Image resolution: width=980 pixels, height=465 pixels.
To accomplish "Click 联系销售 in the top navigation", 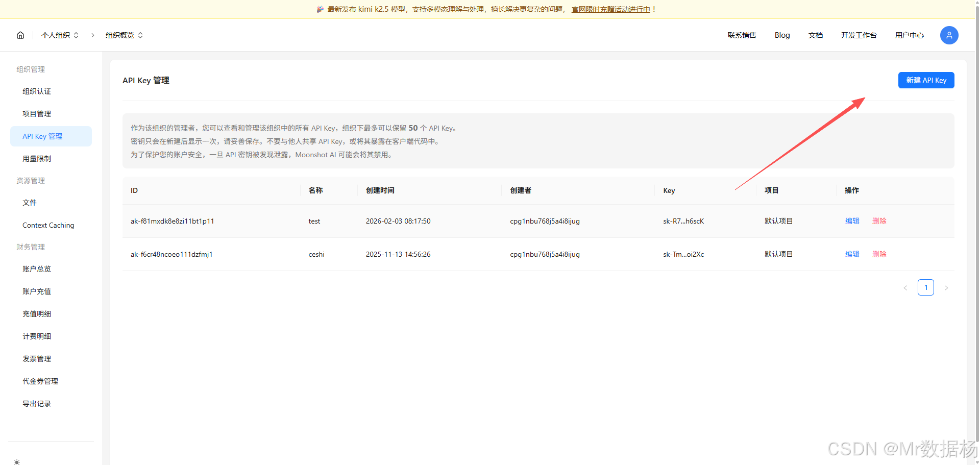I will [742, 35].
